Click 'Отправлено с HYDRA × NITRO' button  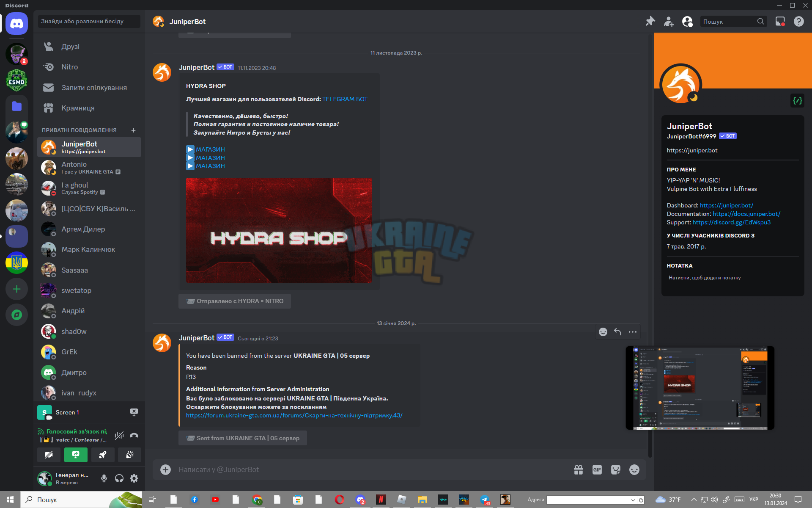pos(235,301)
